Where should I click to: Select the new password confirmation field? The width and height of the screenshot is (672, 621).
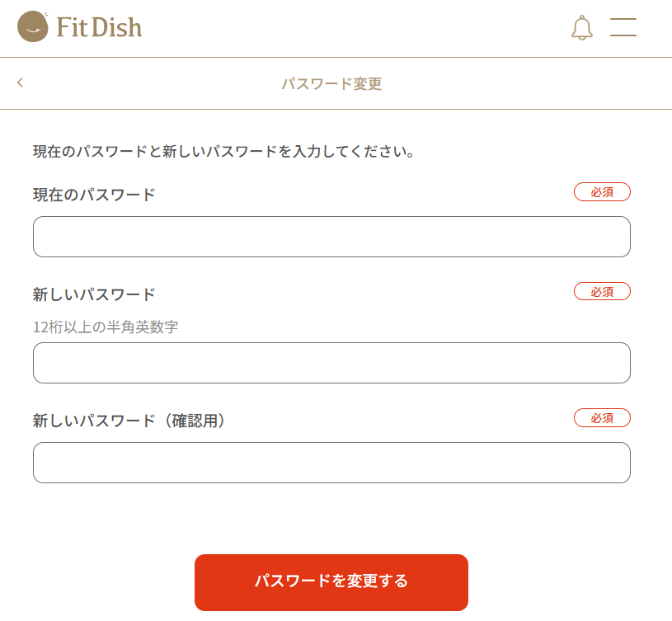pyautogui.click(x=331, y=463)
